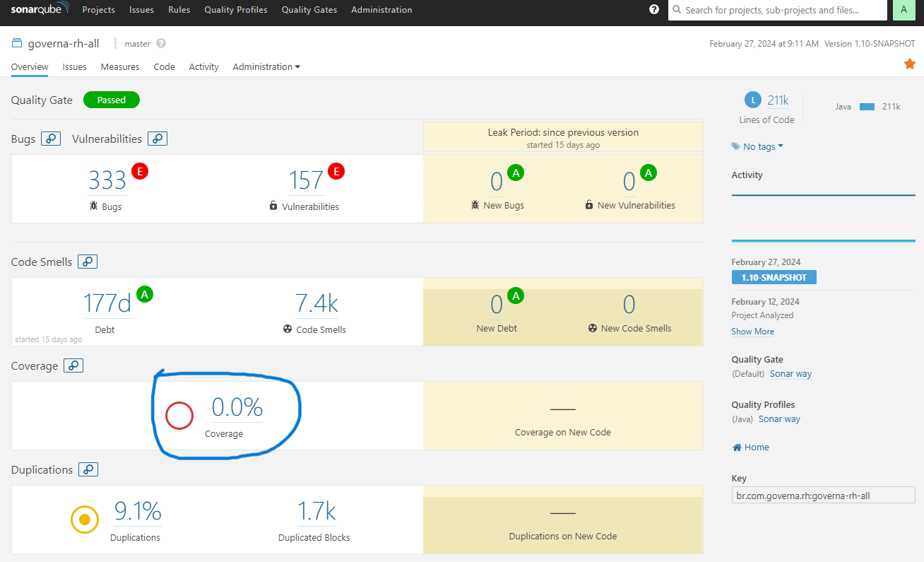Open the 333 Bugs count link
Viewport: 924px width, 562px height.
tap(107, 181)
